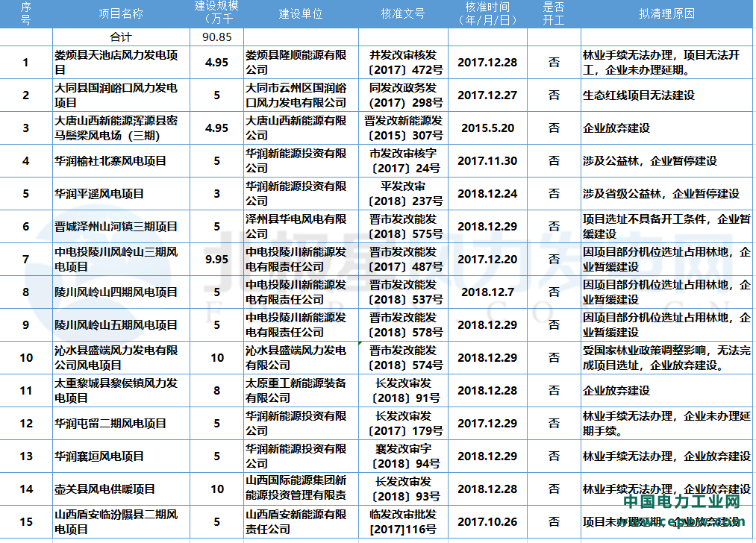This screenshot has width=756, height=543.
Task: Select approval date 2018.12.7
Action: 487,292
